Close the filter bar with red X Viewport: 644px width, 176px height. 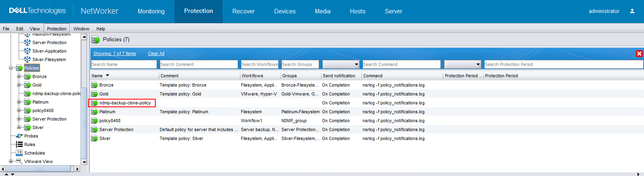tap(639, 53)
